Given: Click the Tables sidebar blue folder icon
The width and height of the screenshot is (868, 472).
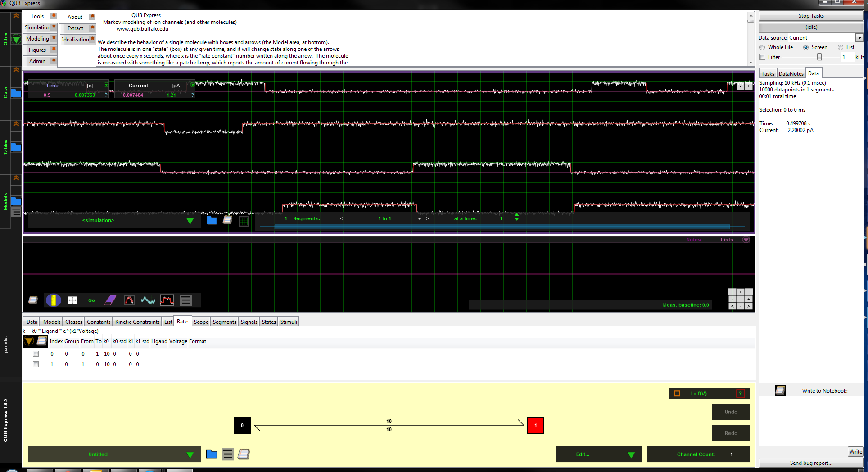Looking at the screenshot, I should coord(16,147).
